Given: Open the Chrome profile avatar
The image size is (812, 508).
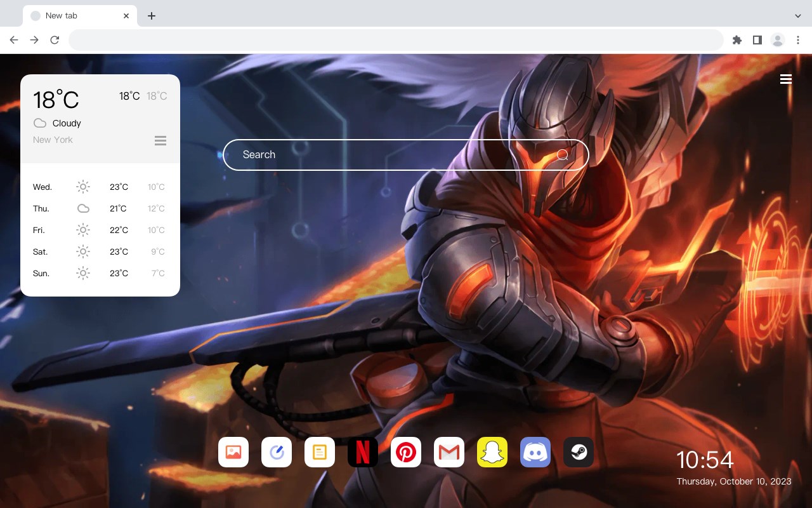Looking at the screenshot, I should pos(778,40).
